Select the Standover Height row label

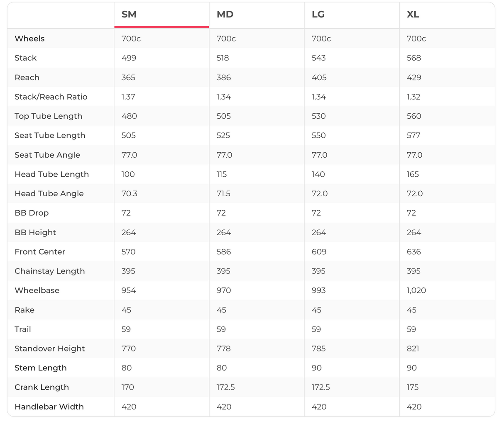(x=50, y=348)
